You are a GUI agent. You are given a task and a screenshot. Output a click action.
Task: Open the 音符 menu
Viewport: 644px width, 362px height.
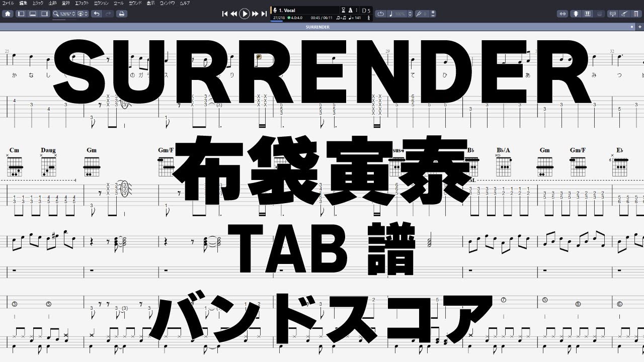66,3
